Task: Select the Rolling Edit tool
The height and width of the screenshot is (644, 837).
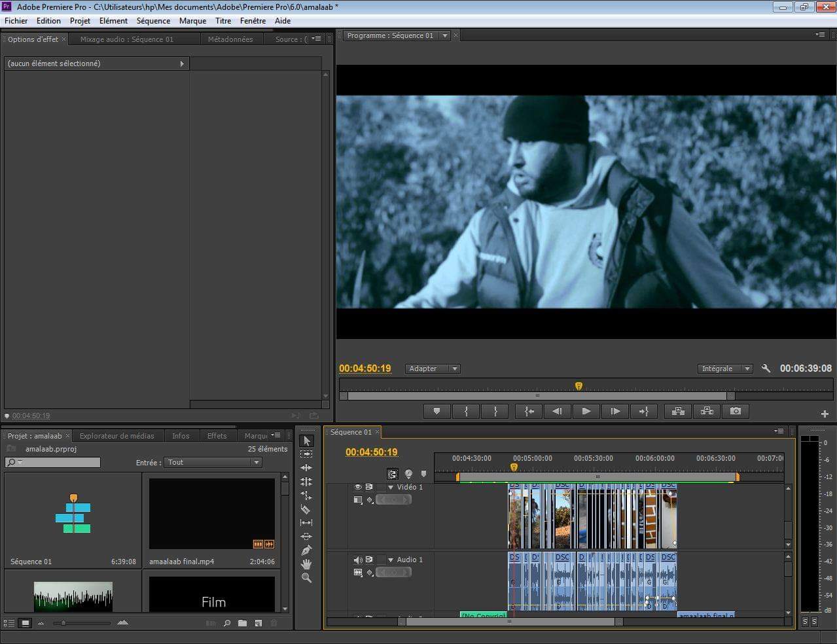Action: [306, 482]
